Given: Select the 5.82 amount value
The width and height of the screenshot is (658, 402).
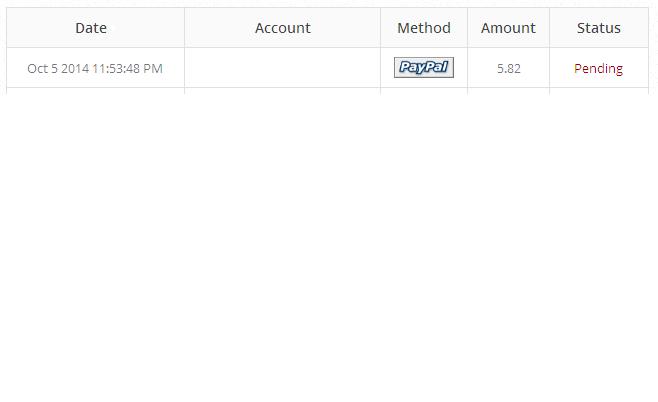Looking at the screenshot, I should click(508, 69).
